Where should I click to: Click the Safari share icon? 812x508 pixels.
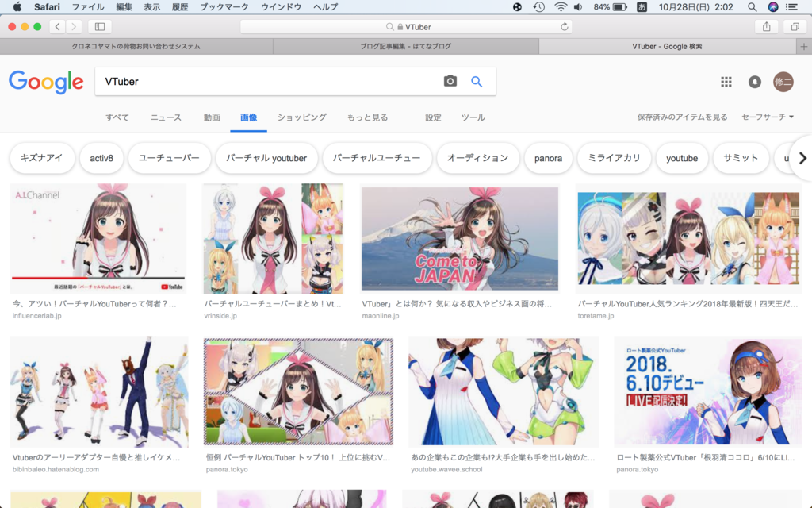[766, 25]
